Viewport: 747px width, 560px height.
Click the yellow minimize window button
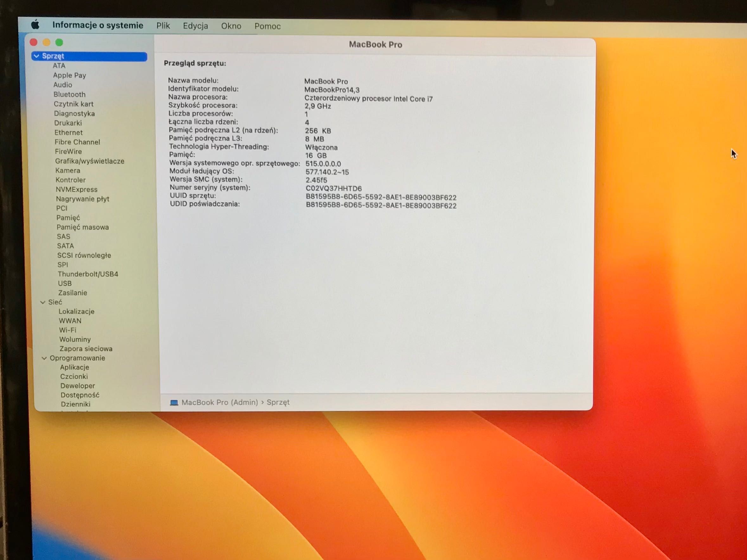pos(46,42)
